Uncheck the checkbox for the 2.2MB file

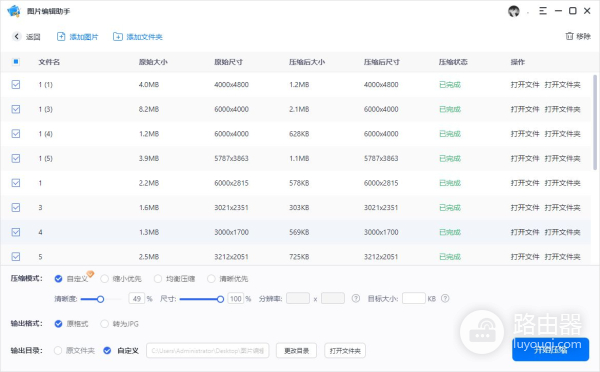tap(16, 183)
